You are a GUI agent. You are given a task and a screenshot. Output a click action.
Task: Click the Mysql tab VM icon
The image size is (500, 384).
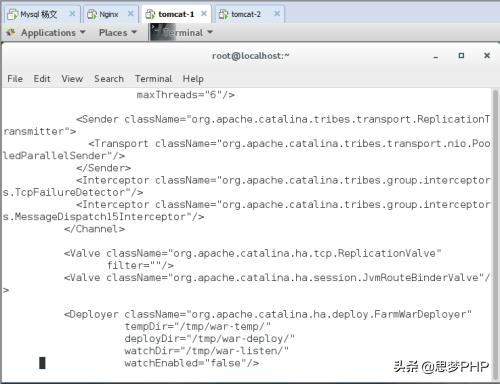coord(12,14)
